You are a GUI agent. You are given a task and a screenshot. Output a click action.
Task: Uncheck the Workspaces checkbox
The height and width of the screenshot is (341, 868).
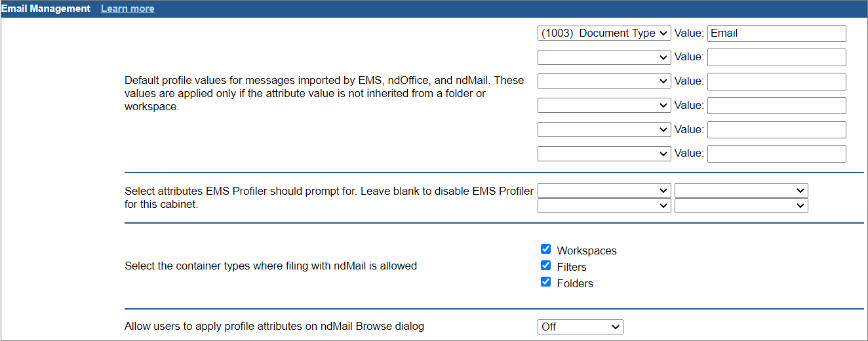point(545,249)
